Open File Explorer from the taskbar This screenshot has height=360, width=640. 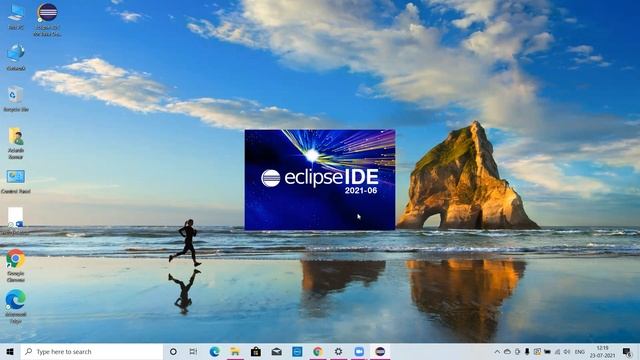point(235,351)
